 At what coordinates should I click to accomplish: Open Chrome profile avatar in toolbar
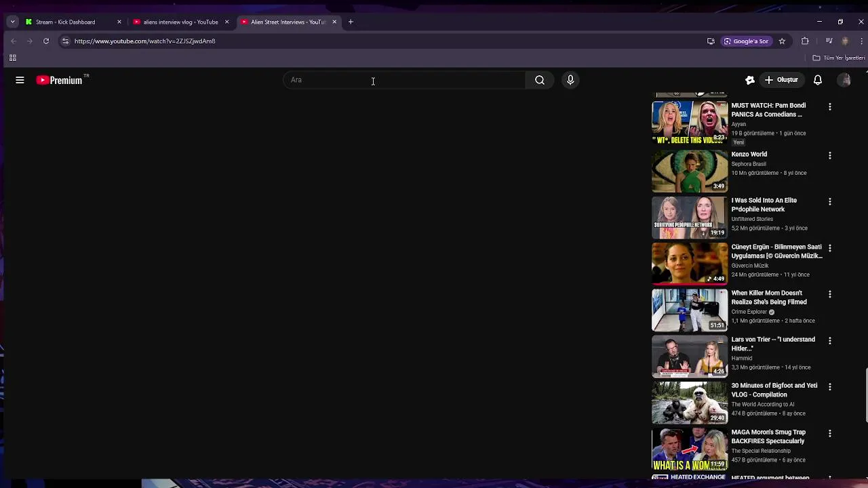845,41
